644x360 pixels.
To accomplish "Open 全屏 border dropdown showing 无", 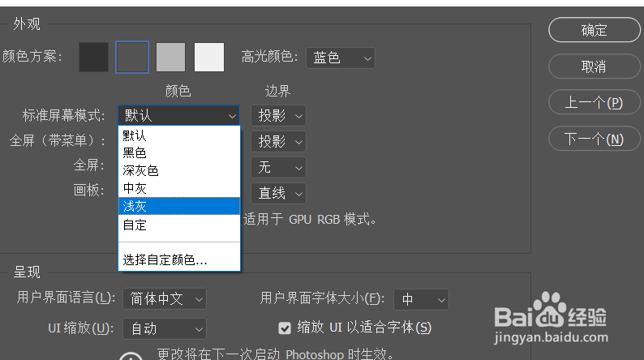I will [278, 168].
